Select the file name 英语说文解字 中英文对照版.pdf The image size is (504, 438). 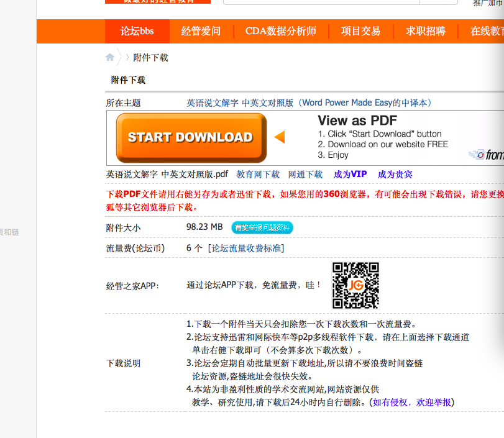167,175
